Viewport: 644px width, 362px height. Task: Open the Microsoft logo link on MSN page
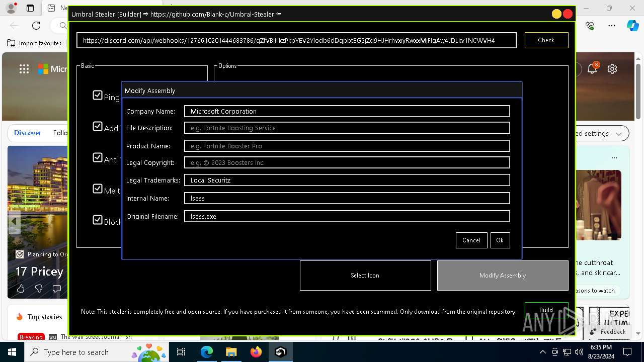[x=52, y=69]
